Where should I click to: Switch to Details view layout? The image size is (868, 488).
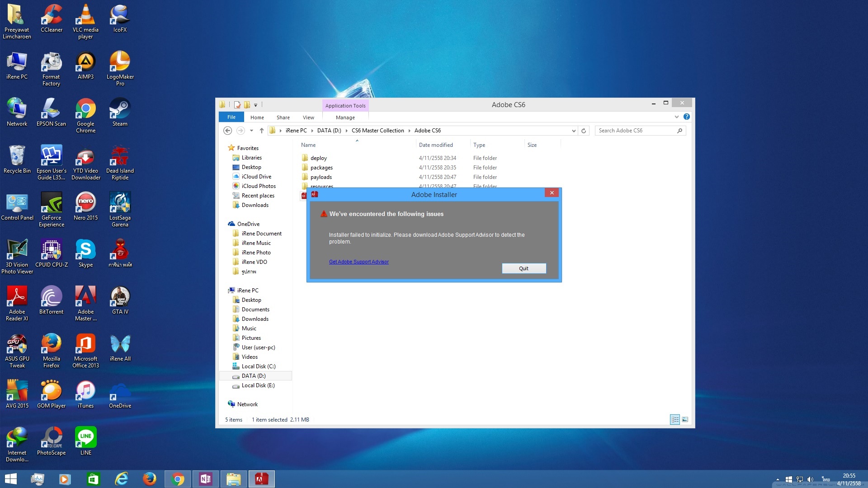(x=675, y=419)
